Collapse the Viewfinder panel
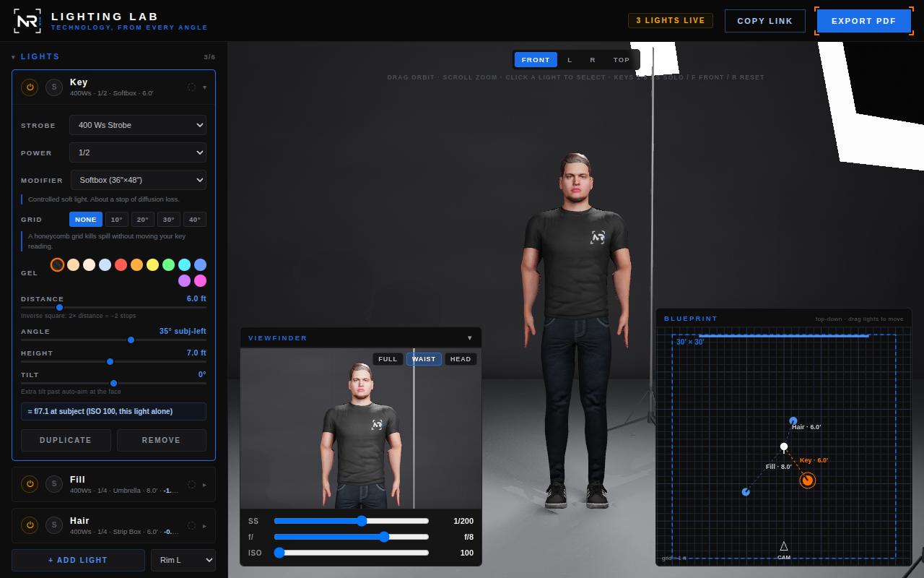 coord(470,338)
